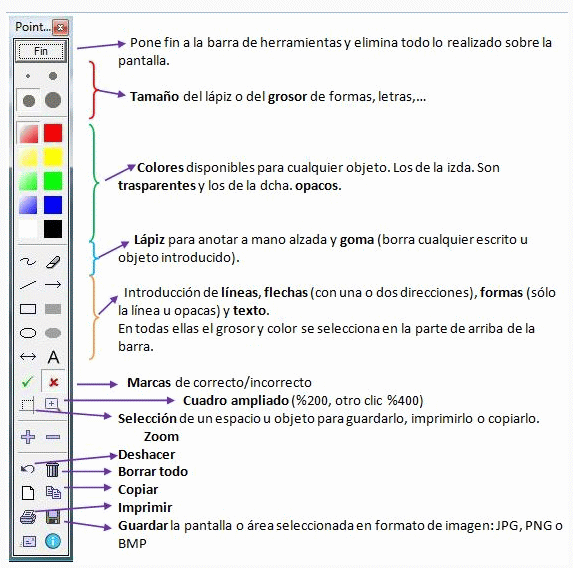The image size is (573, 568).
Task: Click the word 'BMP' at bottom
Action: (x=132, y=544)
